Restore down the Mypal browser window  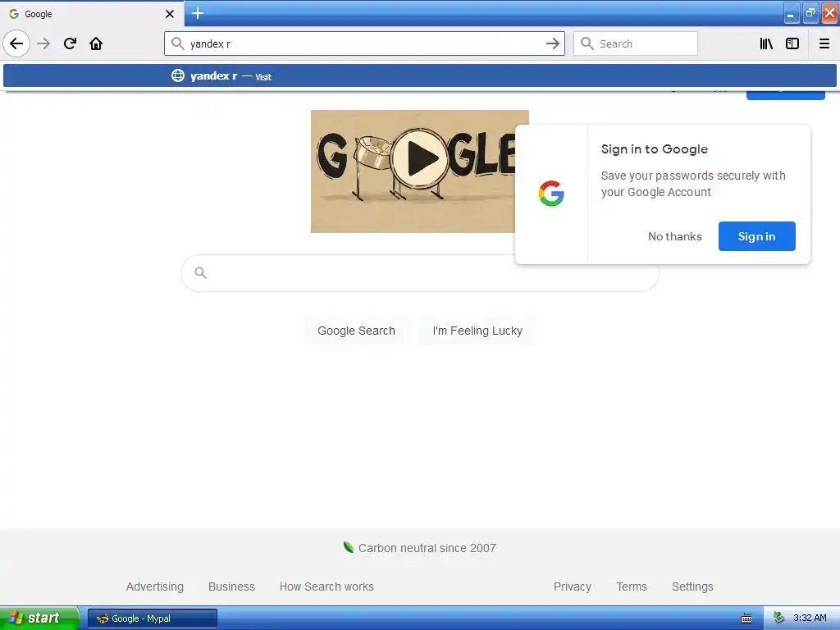(x=810, y=13)
